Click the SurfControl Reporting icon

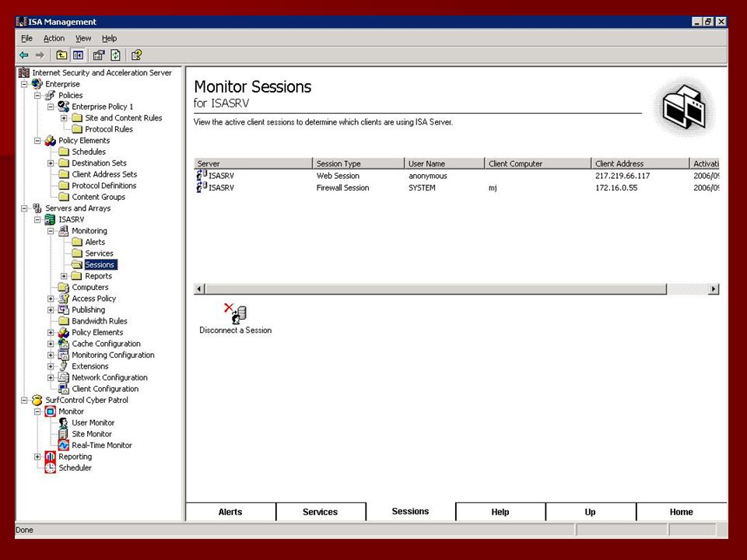(50, 457)
